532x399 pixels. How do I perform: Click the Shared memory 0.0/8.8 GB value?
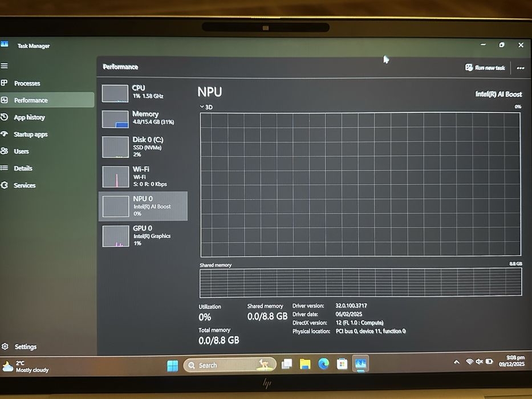pos(267,316)
